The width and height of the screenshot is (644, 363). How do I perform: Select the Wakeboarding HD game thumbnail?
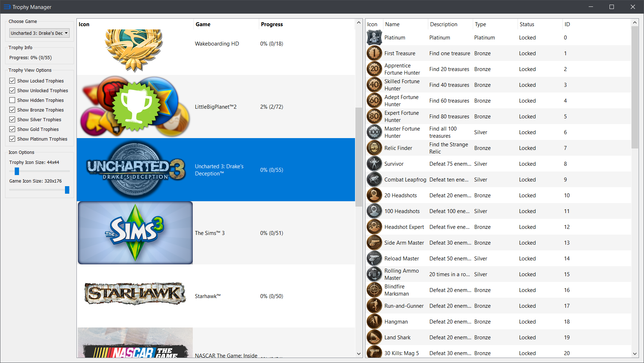[x=134, y=51]
